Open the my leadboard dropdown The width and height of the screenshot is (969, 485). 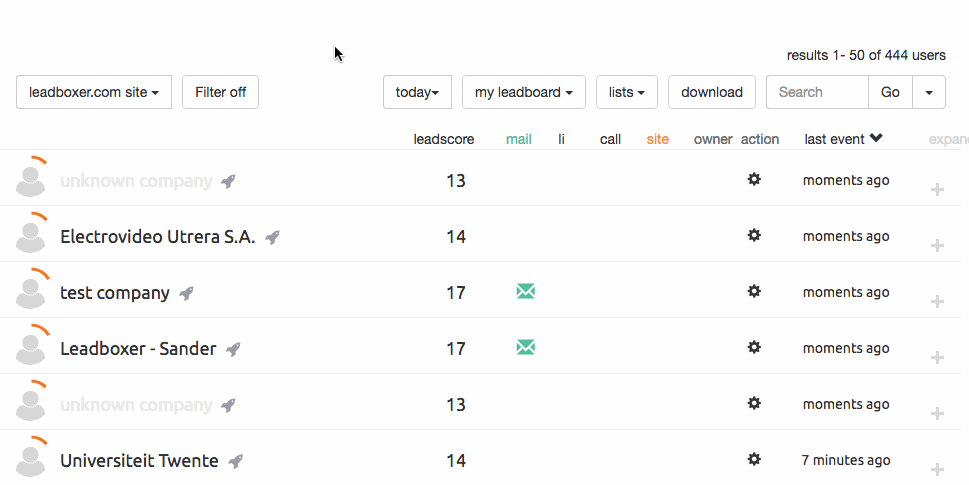[x=523, y=92]
